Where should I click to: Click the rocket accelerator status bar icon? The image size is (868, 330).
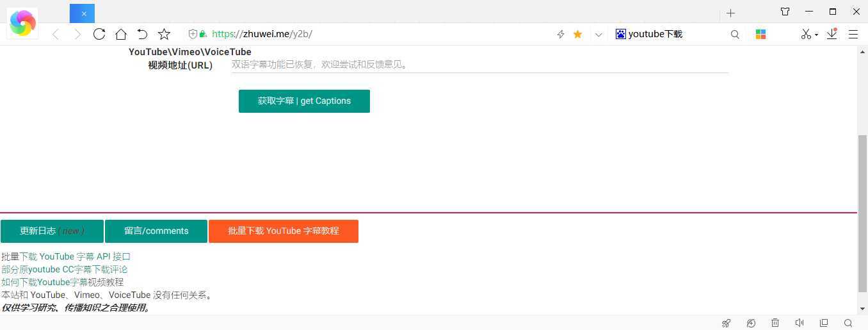[x=727, y=323]
